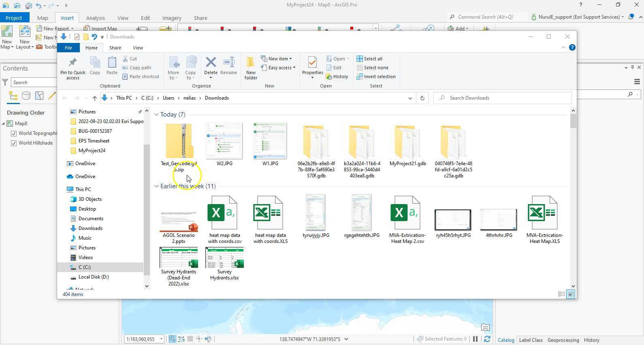Open the map scale dropdown
Screen dimensions: 644x345
click(x=161, y=339)
